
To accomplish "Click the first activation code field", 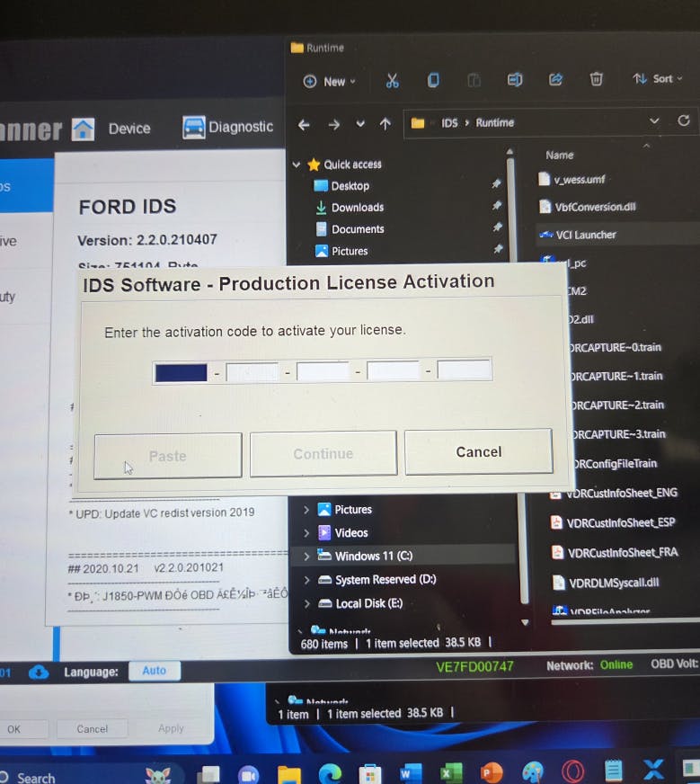I will click(181, 371).
